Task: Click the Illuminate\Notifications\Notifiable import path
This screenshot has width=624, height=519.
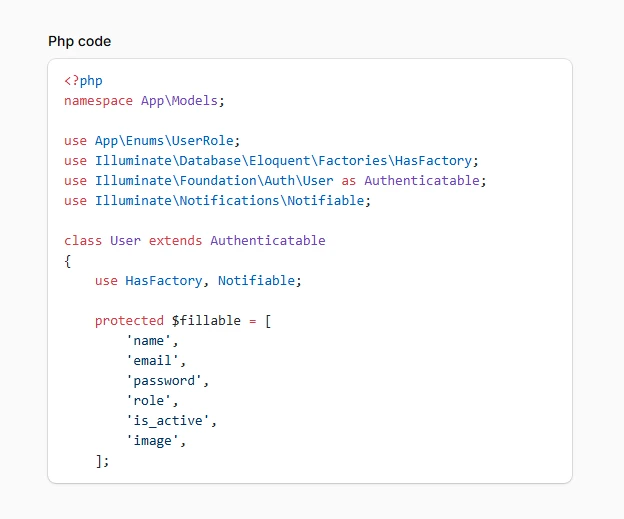Action: click(x=232, y=201)
